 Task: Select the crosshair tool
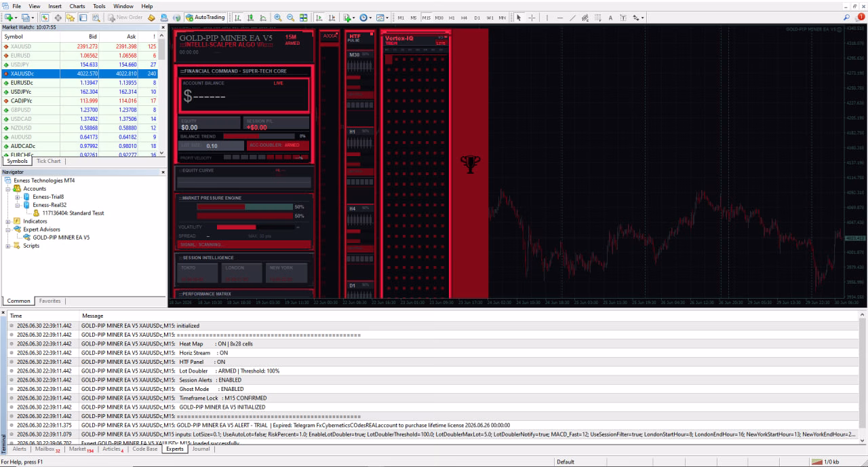(x=532, y=17)
